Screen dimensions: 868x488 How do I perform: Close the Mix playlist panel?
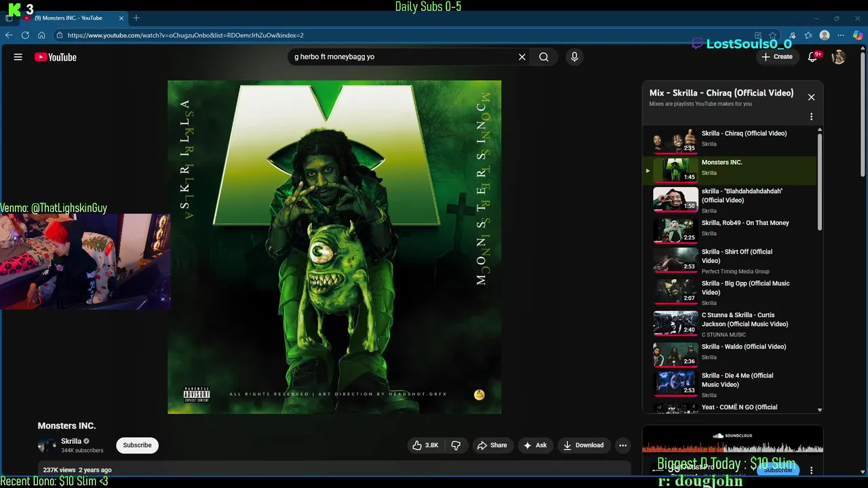(x=811, y=97)
